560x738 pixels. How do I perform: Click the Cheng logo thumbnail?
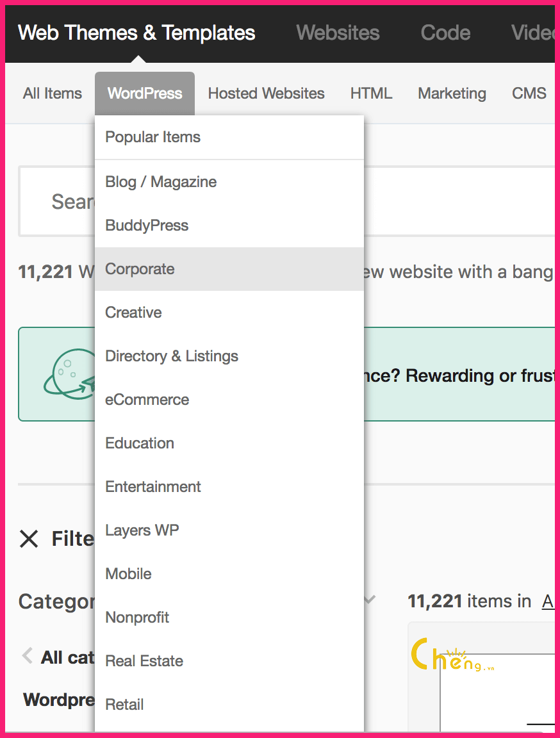tap(452, 655)
